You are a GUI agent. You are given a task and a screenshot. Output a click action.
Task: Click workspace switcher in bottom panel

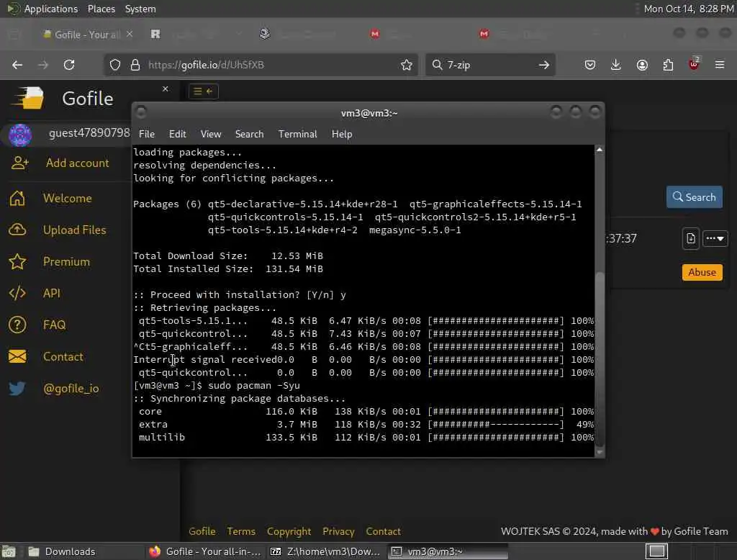[x=656, y=551]
